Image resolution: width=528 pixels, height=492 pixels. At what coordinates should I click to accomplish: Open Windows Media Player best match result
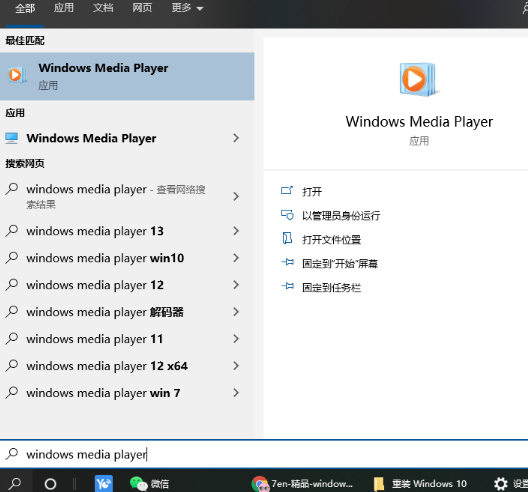point(127,76)
